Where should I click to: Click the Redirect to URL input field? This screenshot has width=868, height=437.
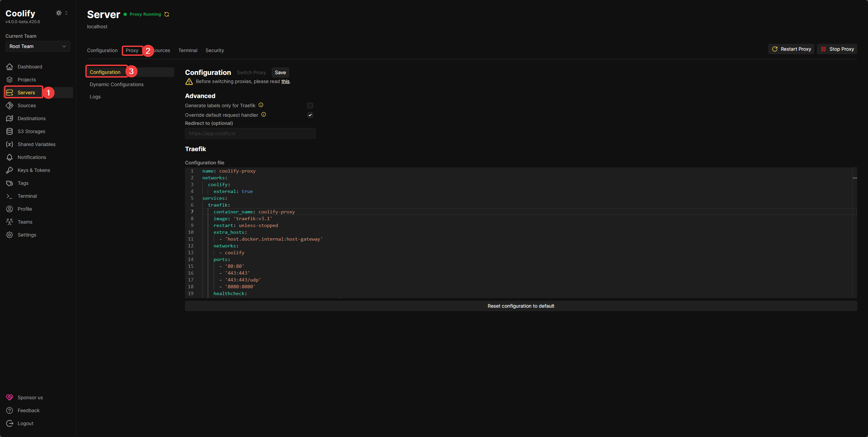250,133
